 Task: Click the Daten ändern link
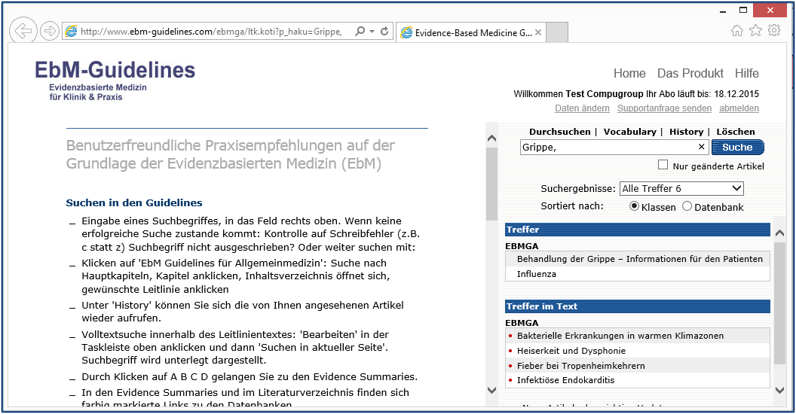click(x=582, y=108)
